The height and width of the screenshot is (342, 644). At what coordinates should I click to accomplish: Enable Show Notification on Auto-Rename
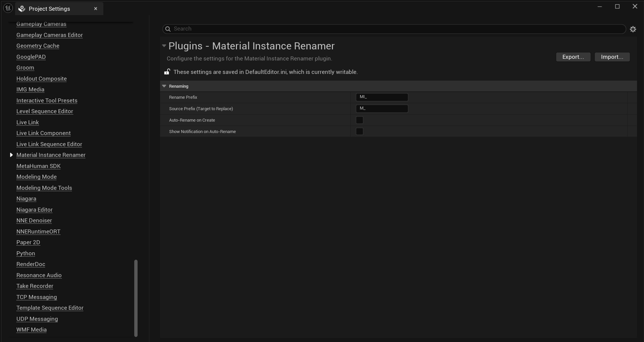point(359,131)
